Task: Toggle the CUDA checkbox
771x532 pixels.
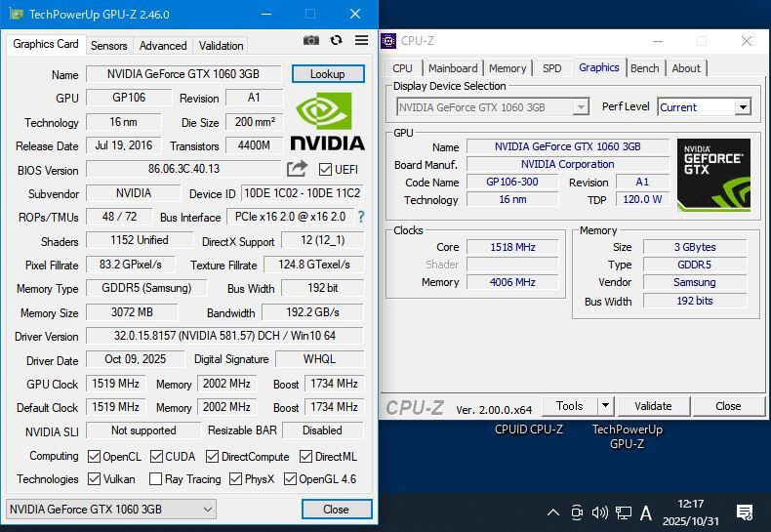Action: [156, 456]
